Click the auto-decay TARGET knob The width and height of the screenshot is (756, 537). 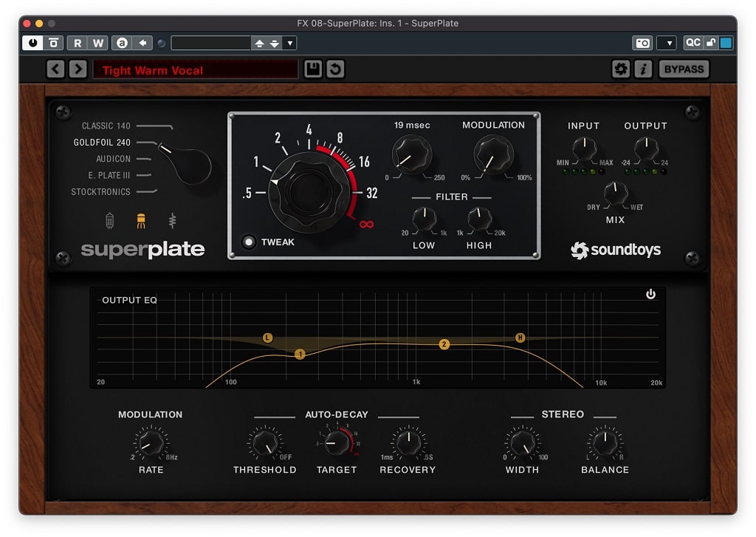pyautogui.click(x=337, y=443)
